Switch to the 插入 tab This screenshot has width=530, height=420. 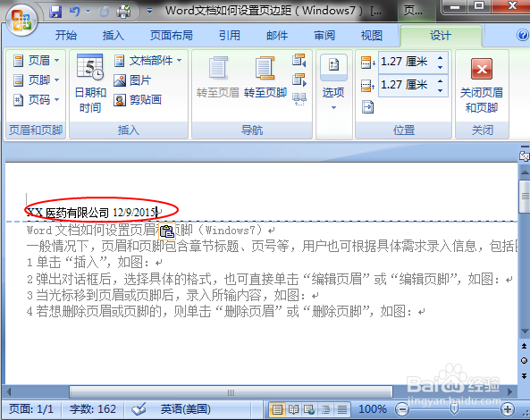click(114, 35)
